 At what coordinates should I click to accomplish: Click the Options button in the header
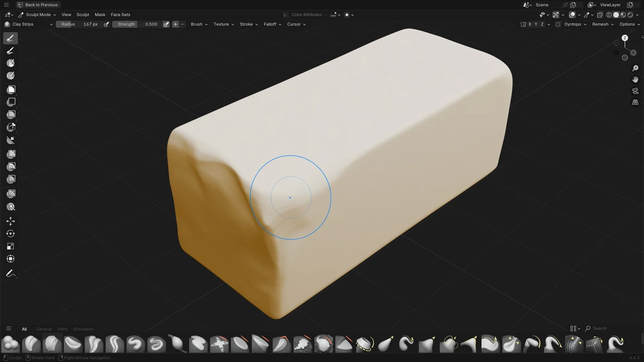pyautogui.click(x=629, y=24)
